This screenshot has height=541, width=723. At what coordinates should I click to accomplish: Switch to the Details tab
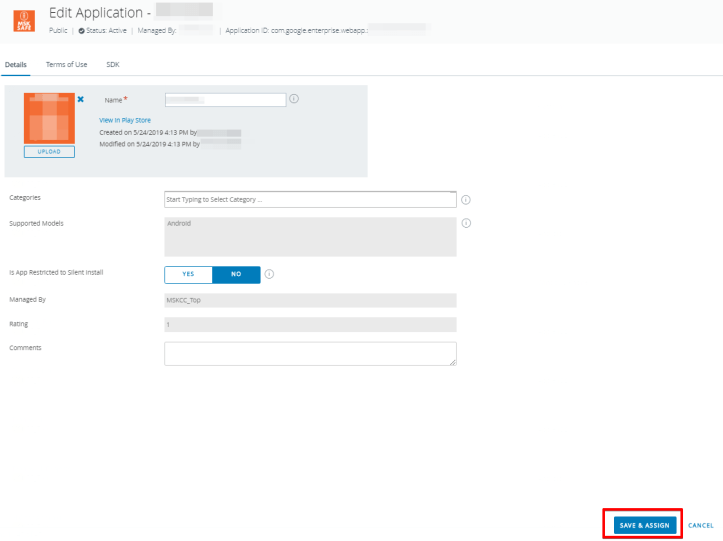(x=16, y=64)
